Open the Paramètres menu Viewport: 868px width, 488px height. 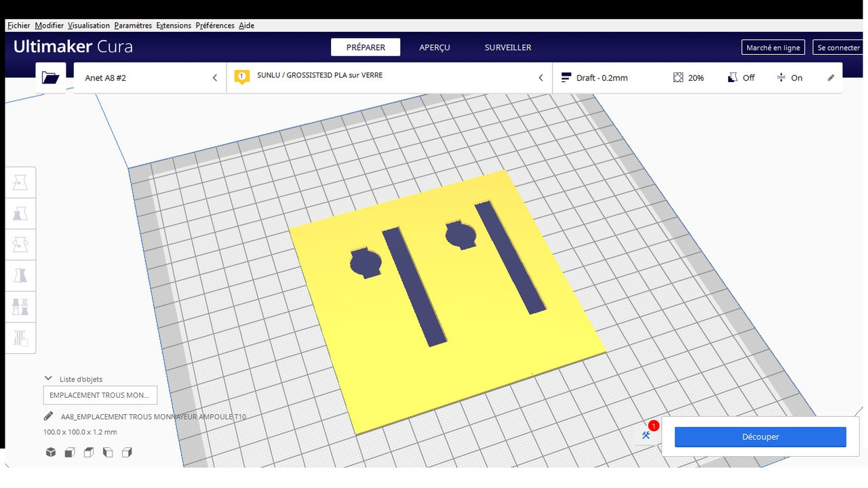(133, 26)
